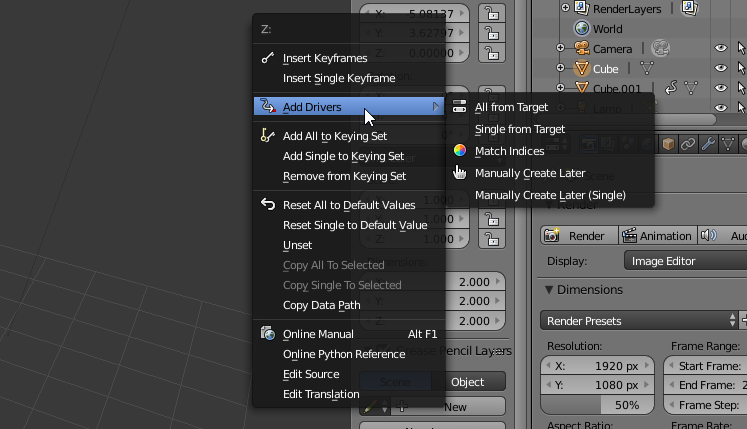Choose Unset in the context menu
This screenshot has height=429, width=747.
[297, 245]
